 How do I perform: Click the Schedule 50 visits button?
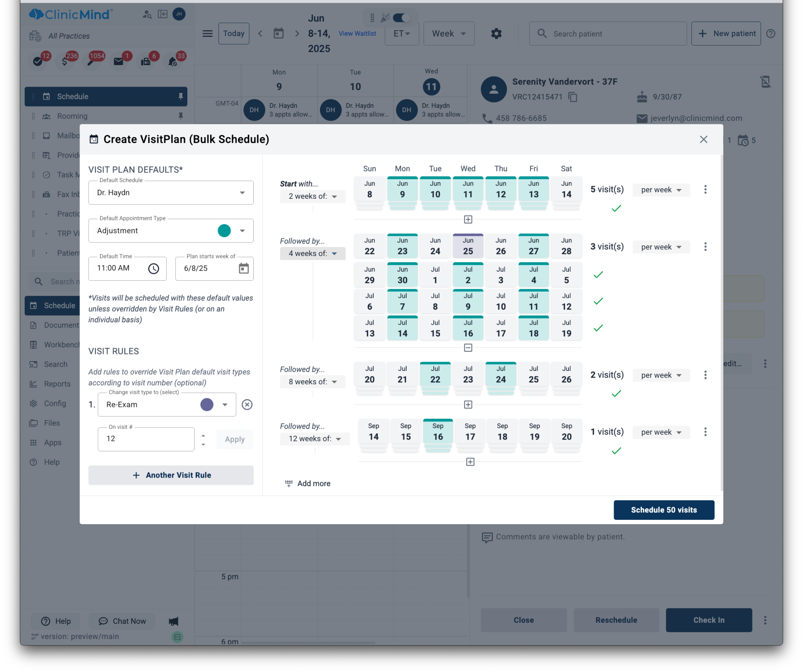click(x=663, y=510)
